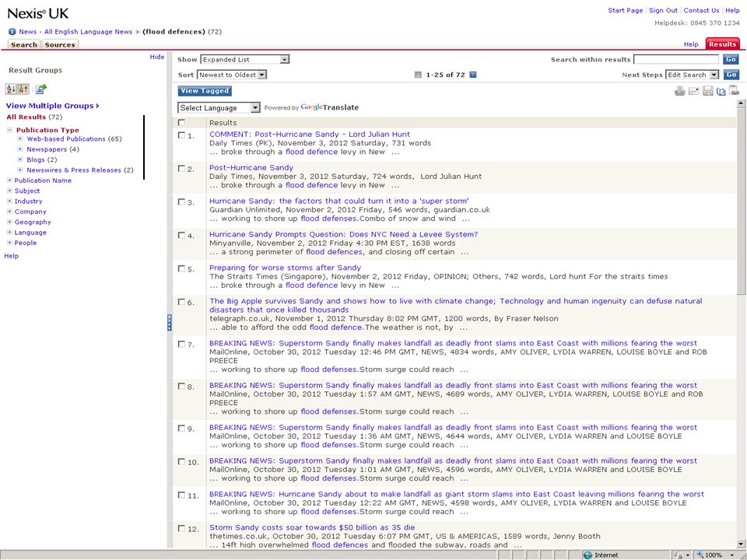Collapse the Publication Type group
Screen dimensions: 747x560
pyautogui.click(x=9, y=130)
